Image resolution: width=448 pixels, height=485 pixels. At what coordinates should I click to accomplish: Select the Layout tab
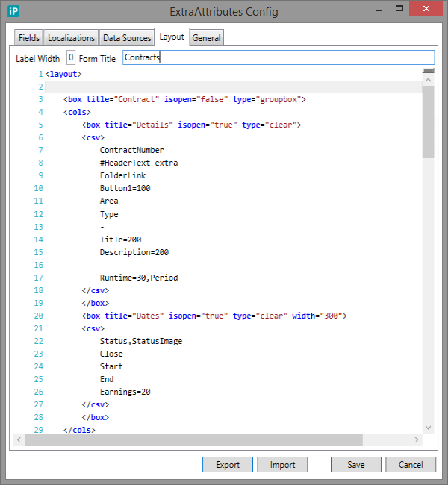click(x=172, y=37)
